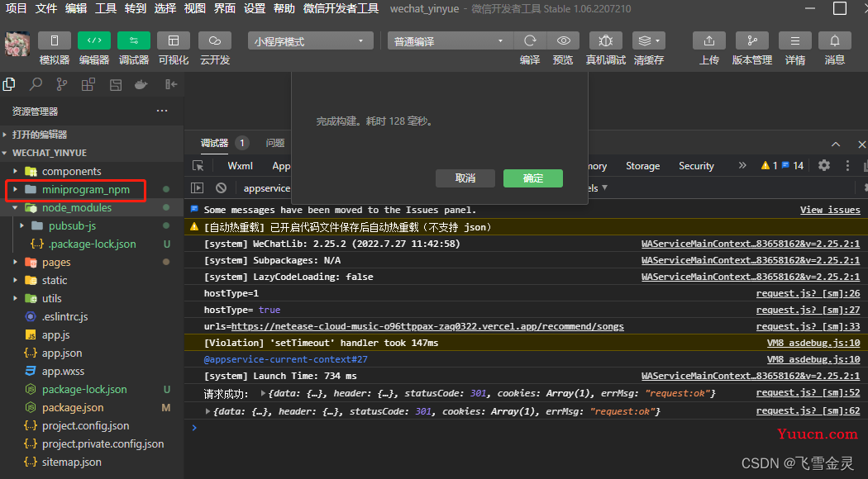
Task: Open request.js? [sm]:52 source link
Action: (x=808, y=393)
